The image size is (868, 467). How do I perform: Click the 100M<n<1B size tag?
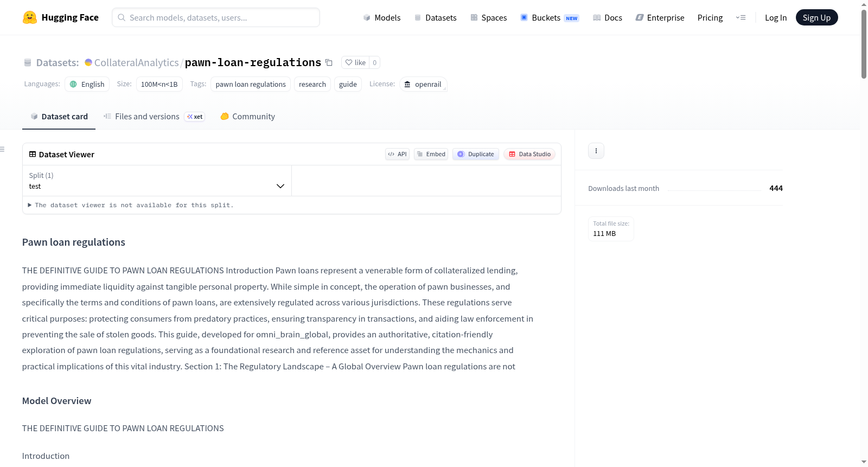pos(159,84)
